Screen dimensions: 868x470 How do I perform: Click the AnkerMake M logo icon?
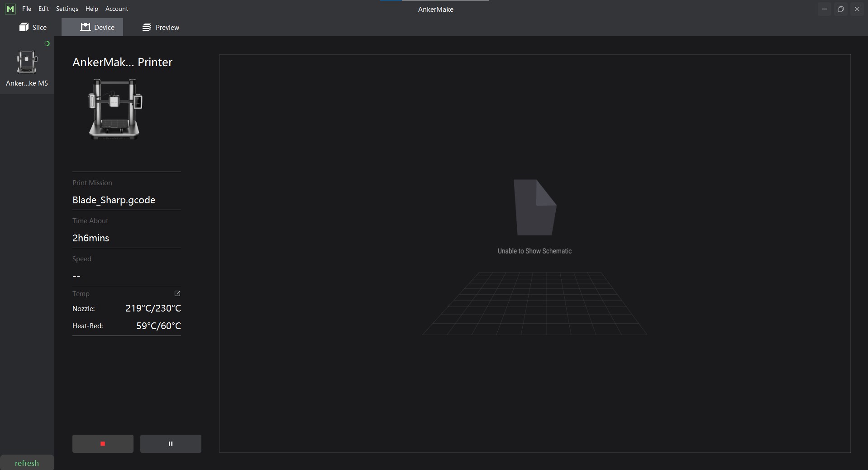(x=10, y=9)
